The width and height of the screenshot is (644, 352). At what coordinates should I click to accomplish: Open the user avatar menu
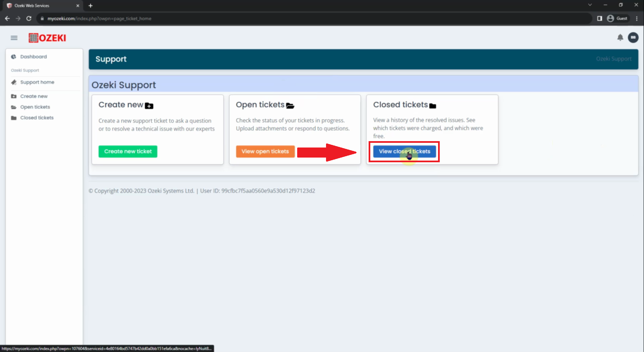[633, 38]
